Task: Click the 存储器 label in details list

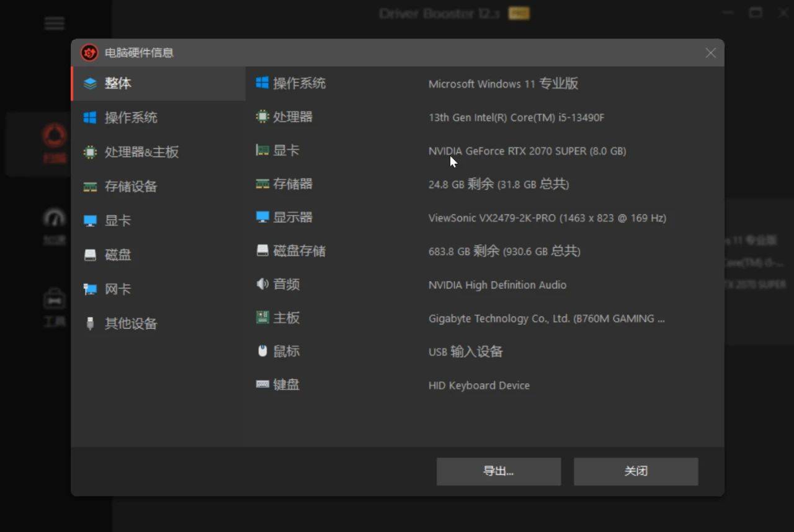Action: 293,184
